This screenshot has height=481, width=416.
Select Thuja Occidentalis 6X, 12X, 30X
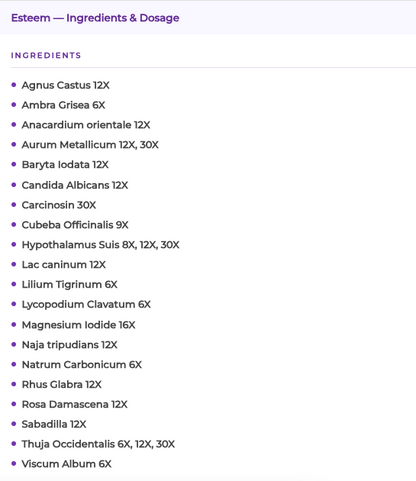tap(98, 444)
